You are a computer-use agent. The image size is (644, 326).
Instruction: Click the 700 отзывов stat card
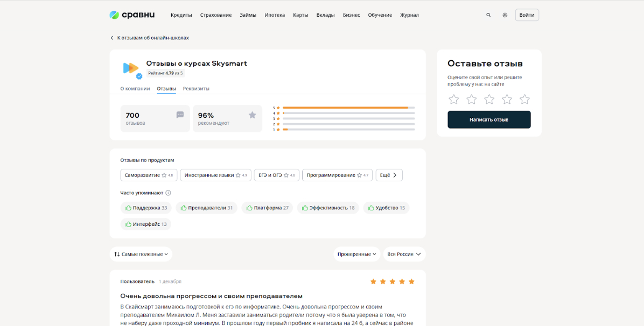(155, 119)
